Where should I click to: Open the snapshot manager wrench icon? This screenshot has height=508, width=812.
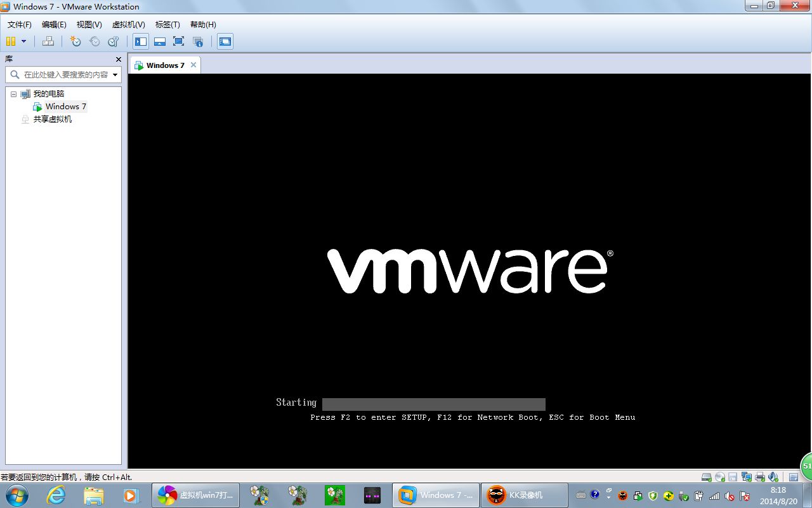pos(114,41)
